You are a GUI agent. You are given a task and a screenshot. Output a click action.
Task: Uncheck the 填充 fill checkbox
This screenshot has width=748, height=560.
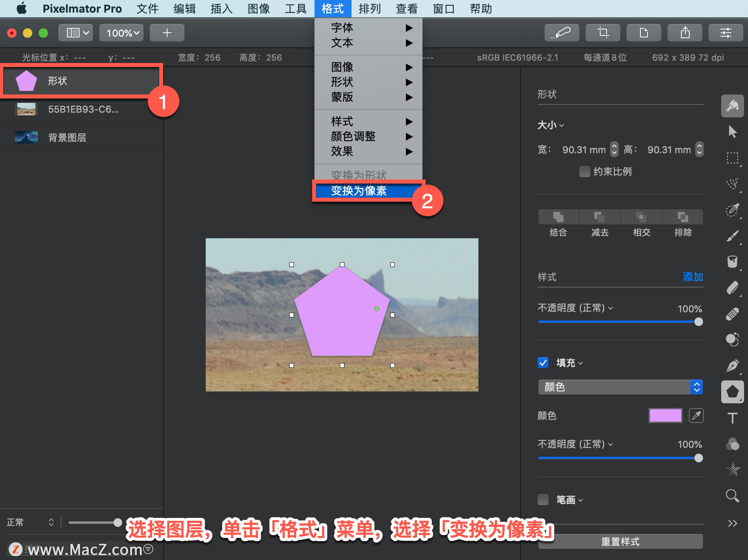pos(543,363)
